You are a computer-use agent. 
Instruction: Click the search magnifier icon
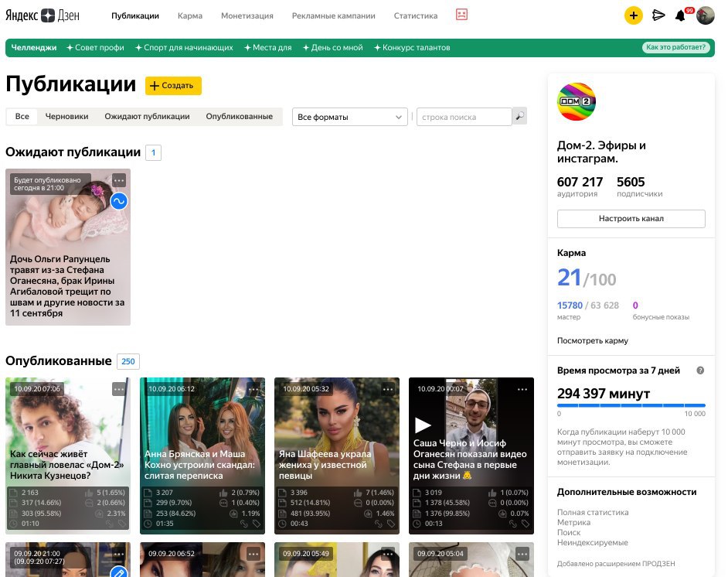point(519,116)
